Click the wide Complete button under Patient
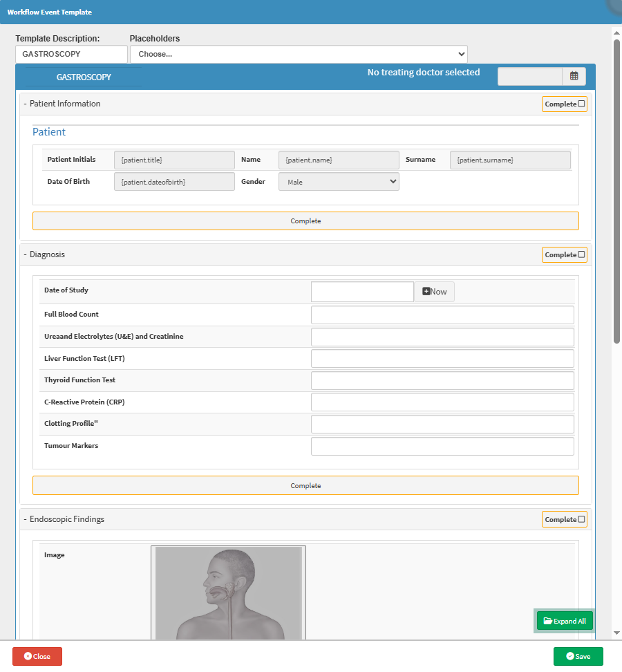This screenshot has height=672, width=622. point(305,221)
